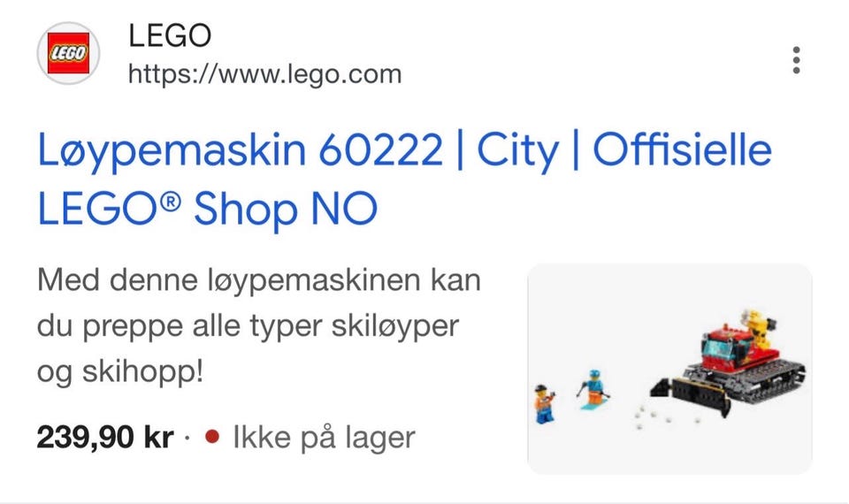Click the red LEGO logo favicon
The height and width of the screenshot is (504, 849).
[x=68, y=53]
